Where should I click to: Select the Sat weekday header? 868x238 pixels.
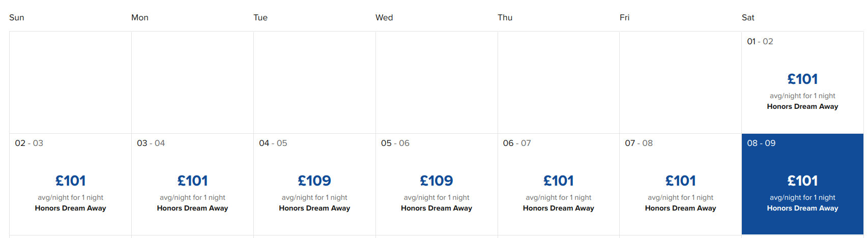[x=748, y=18]
